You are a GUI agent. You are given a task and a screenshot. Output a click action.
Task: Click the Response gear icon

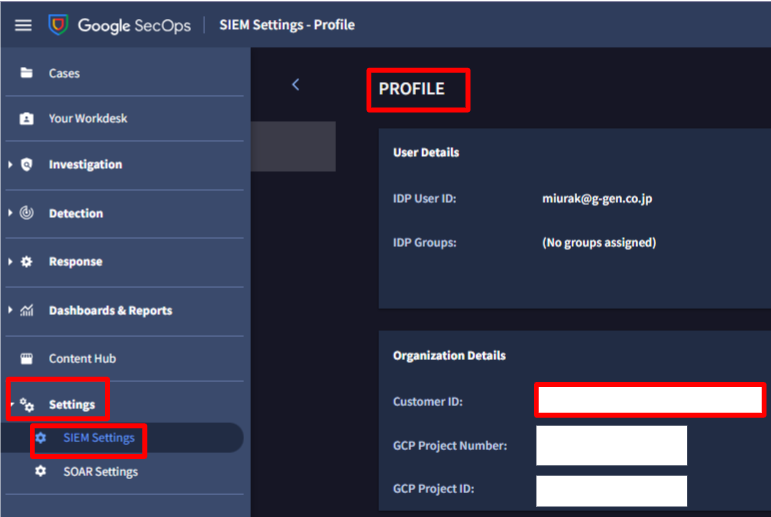[x=27, y=262]
